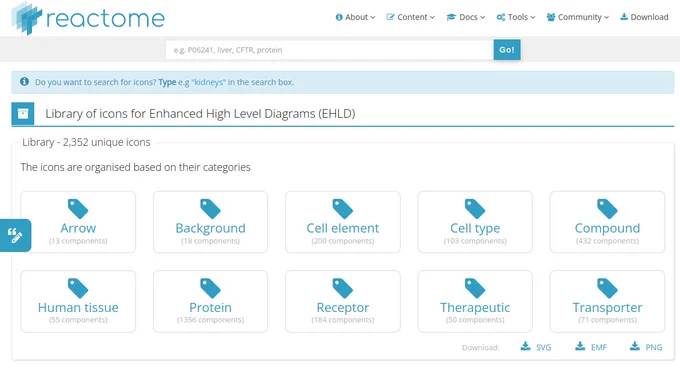Go to the Download page
Viewport: 680px width, 368px height.
tap(644, 17)
